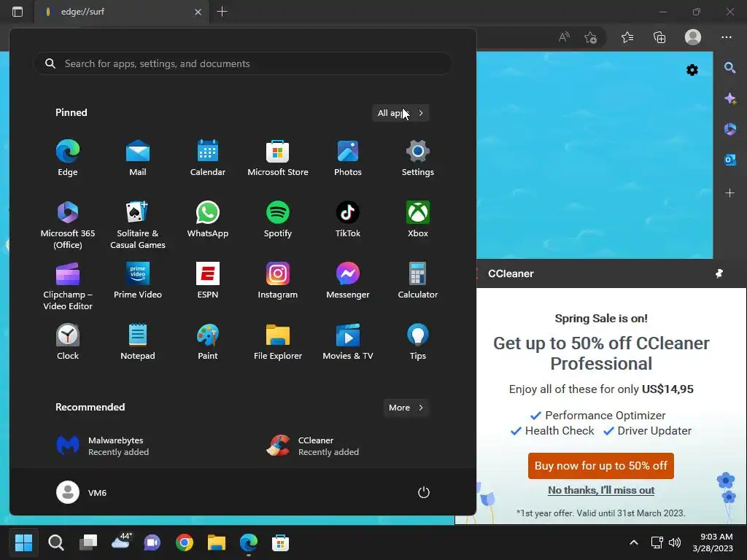The height and width of the screenshot is (560, 747).
Task: Pin the CCleaner notification panel
Action: click(x=719, y=273)
